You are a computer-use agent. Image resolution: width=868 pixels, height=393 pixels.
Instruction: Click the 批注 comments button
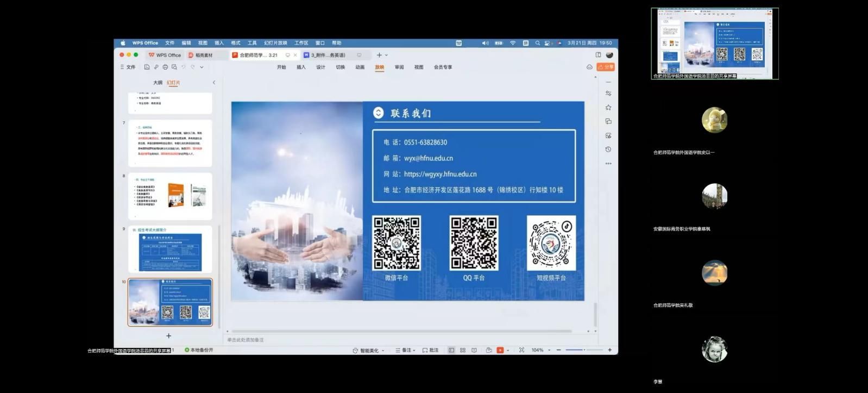click(431, 351)
